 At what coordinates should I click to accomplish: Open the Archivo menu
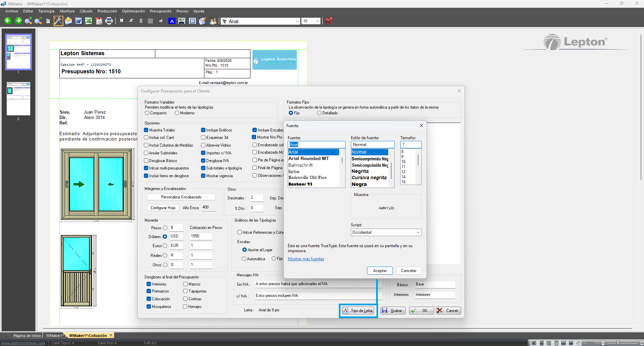pos(12,11)
